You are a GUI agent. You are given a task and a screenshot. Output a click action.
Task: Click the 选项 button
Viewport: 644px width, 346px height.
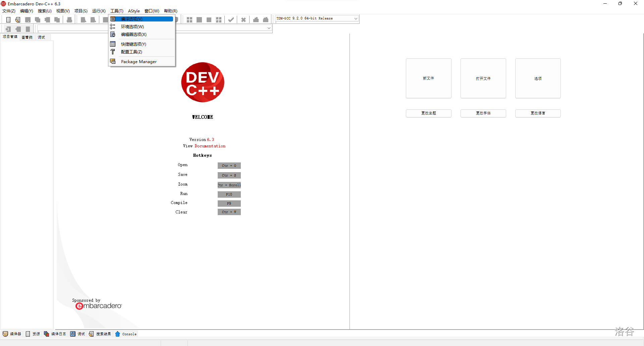[x=538, y=78]
